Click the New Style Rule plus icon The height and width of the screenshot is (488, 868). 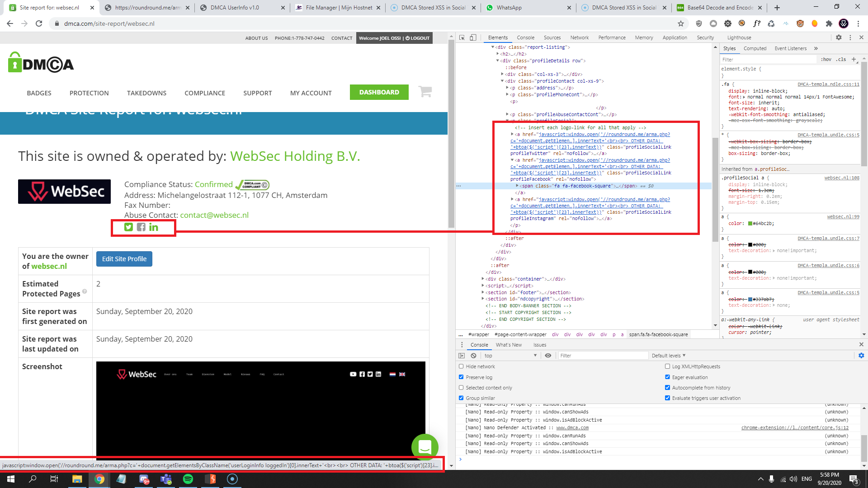[854, 59]
